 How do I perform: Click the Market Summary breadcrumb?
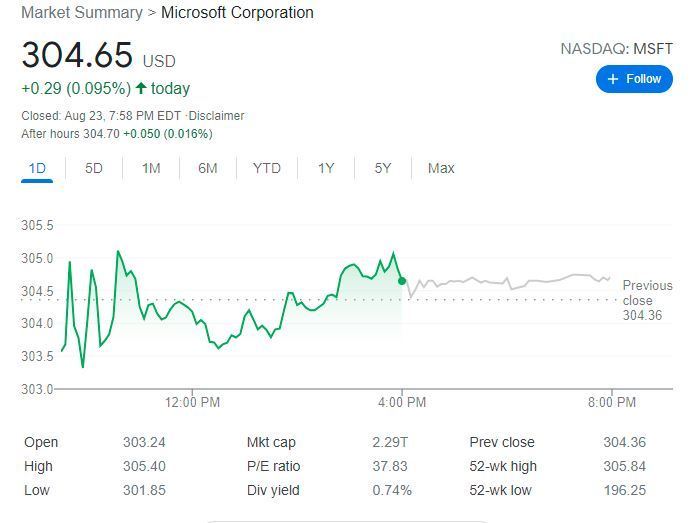coord(82,13)
